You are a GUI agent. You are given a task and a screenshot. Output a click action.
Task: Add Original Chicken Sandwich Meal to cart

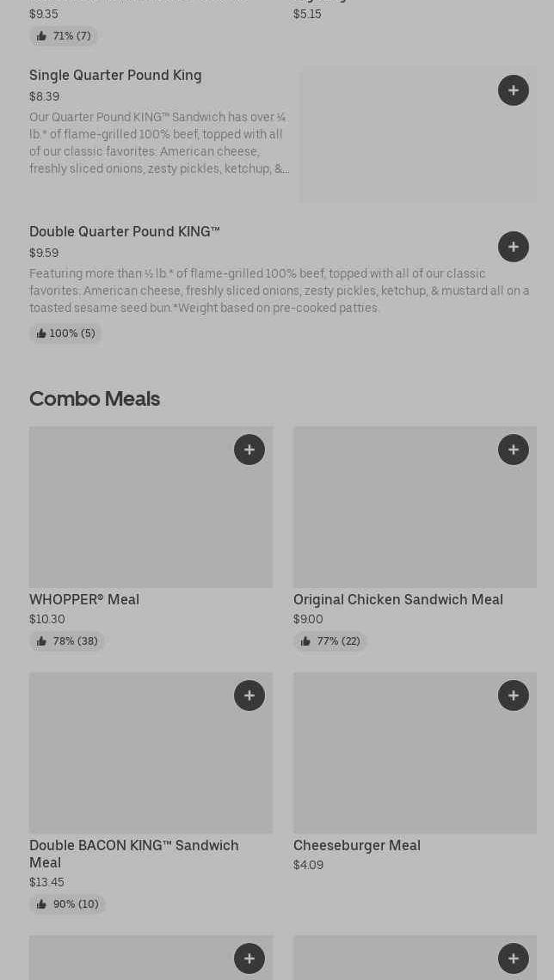(513, 450)
